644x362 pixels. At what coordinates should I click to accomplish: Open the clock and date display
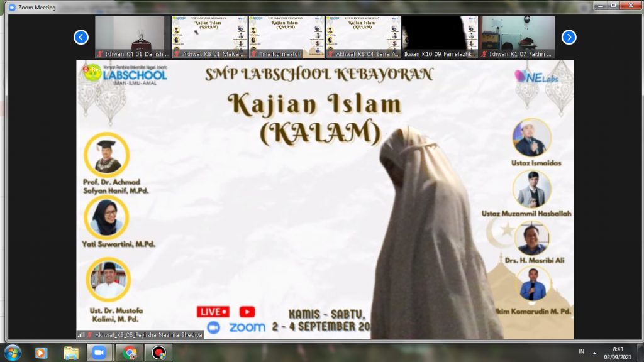(x=618, y=353)
